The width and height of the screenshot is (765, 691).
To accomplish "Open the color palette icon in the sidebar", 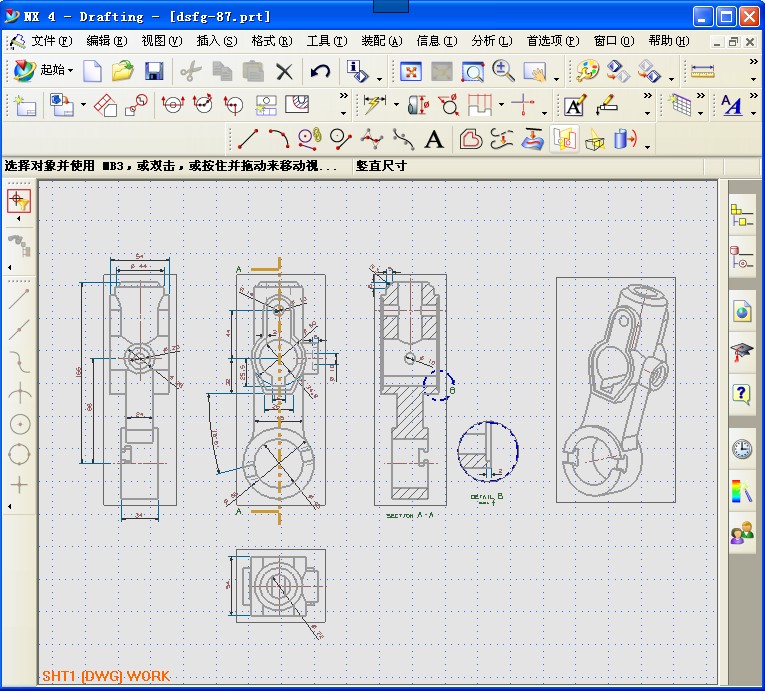I will [742, 491].
